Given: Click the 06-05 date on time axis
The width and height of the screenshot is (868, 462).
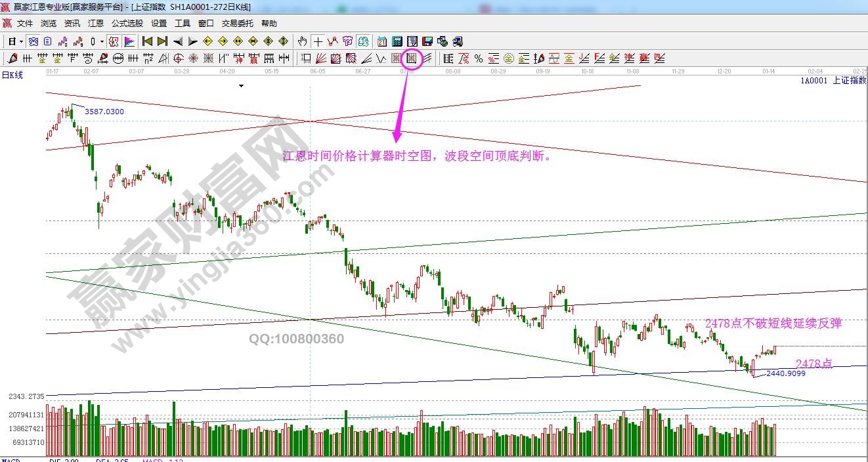Looking at the screenshot, I should click(317, 71).
